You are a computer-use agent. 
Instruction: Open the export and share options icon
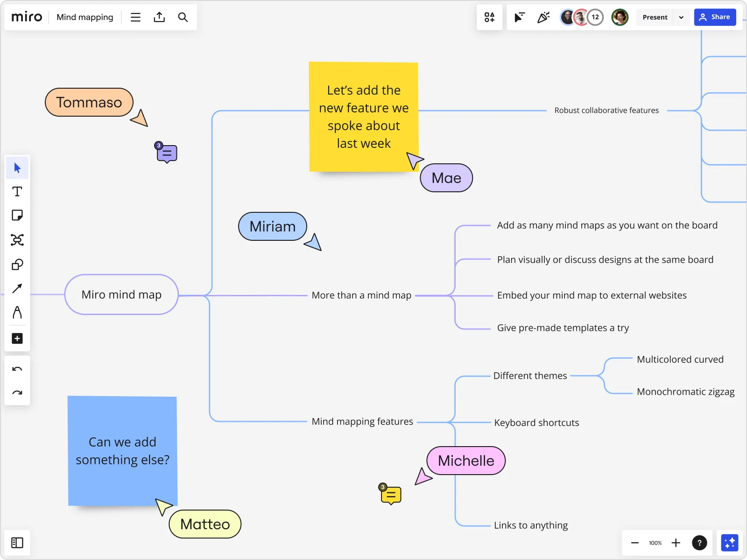[159, 17]
